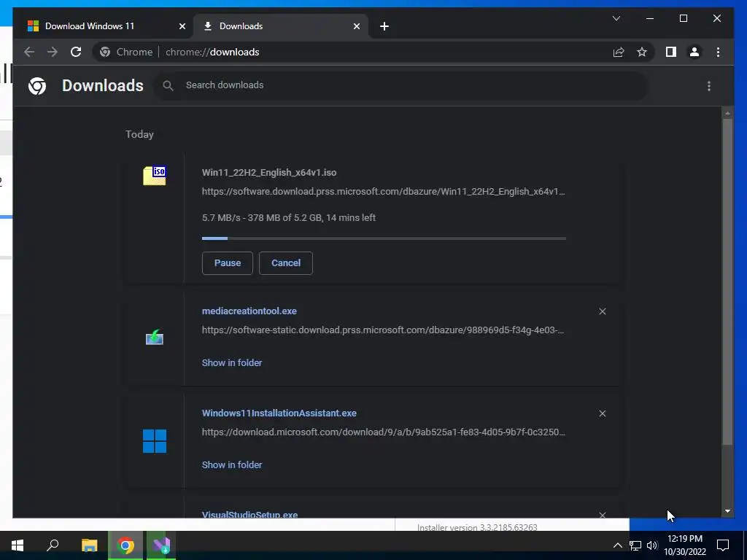This screenshot has height=560, width=747.
Task: Click the browser forward arrow
Action: point(53,52)
